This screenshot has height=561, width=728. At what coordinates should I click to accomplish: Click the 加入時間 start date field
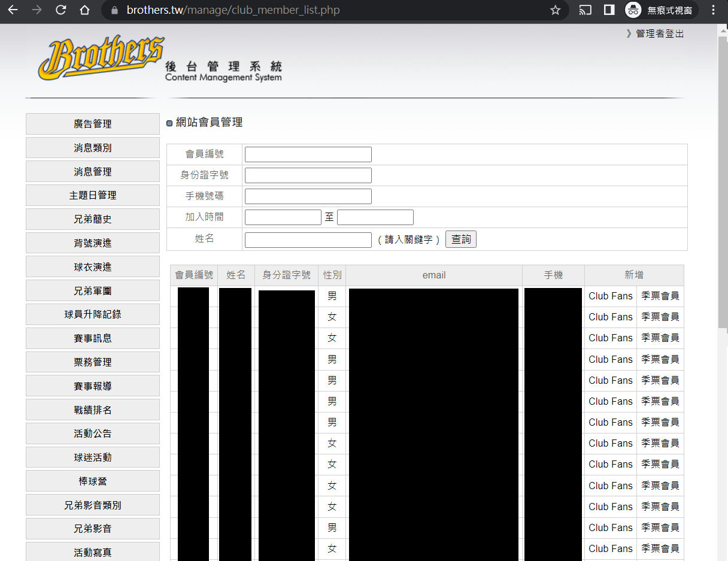point(283,217)
